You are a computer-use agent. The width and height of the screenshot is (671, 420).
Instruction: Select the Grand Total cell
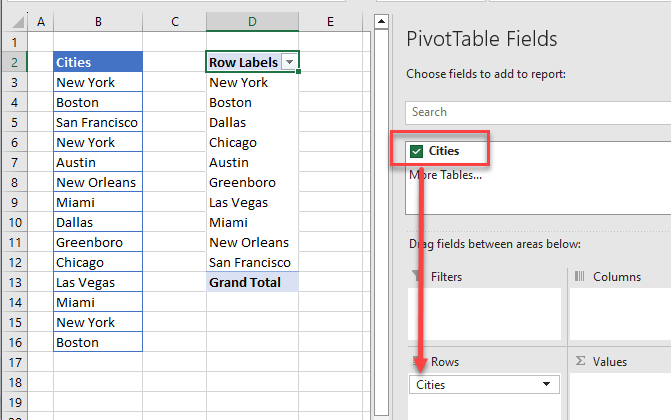tap(252, 282)
